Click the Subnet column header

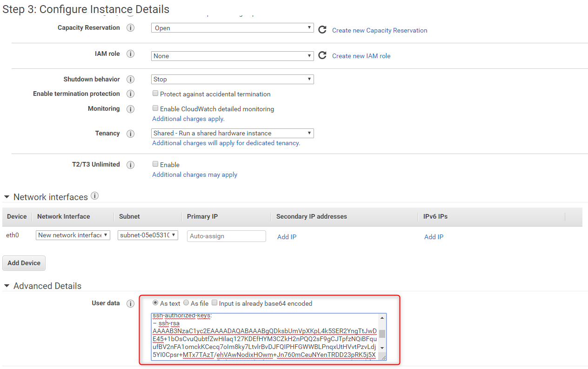(x=129, y=216)
